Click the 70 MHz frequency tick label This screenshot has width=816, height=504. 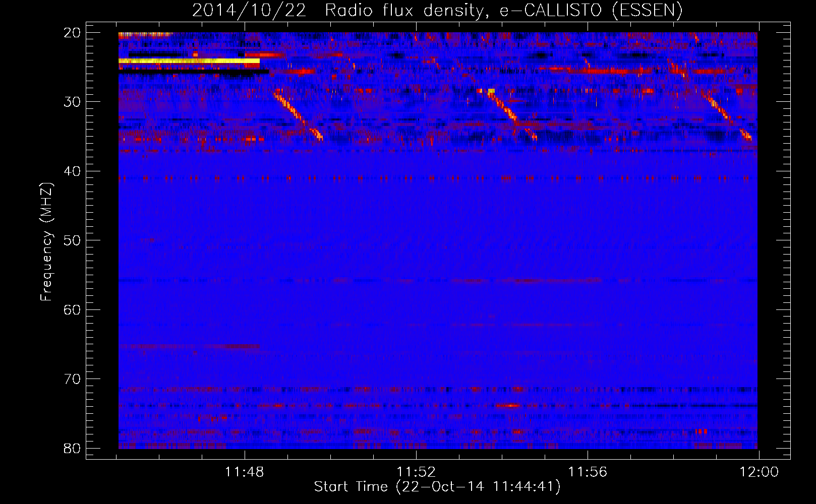click(72, 379)
